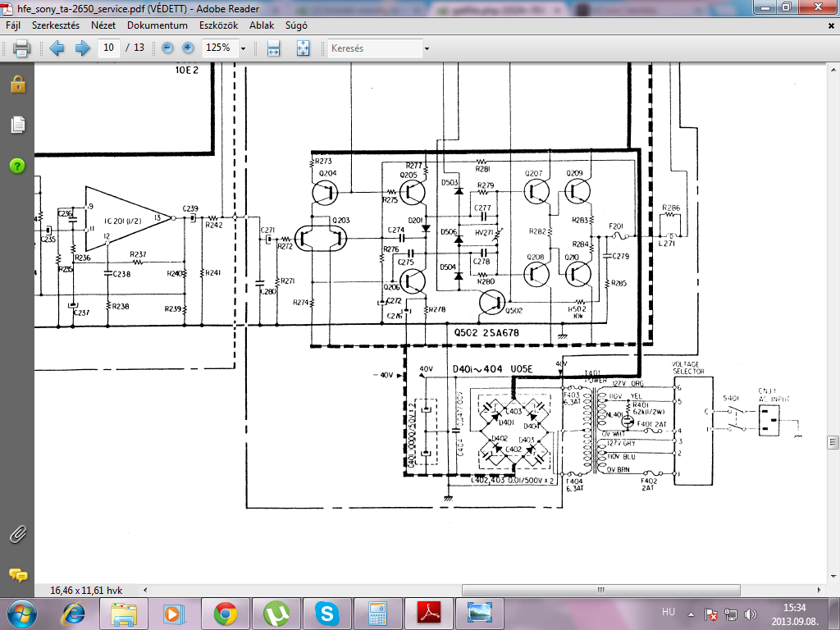
Task: Open the Ablak menu
Action: 262,25
